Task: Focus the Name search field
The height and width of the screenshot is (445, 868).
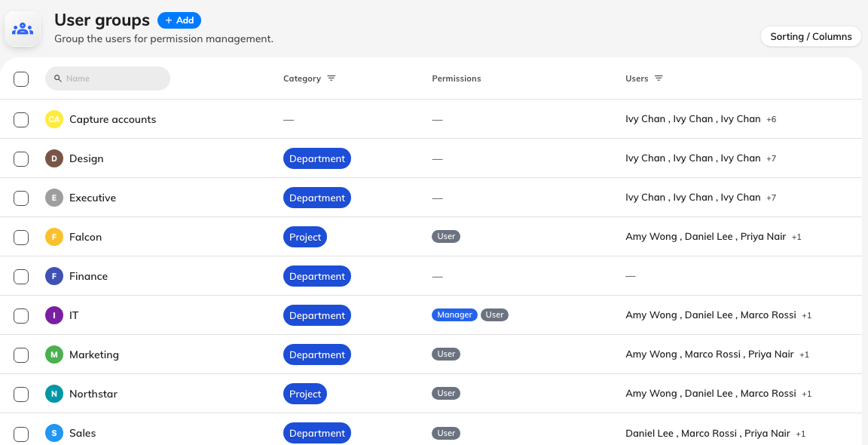Action: tap(108, 78)
